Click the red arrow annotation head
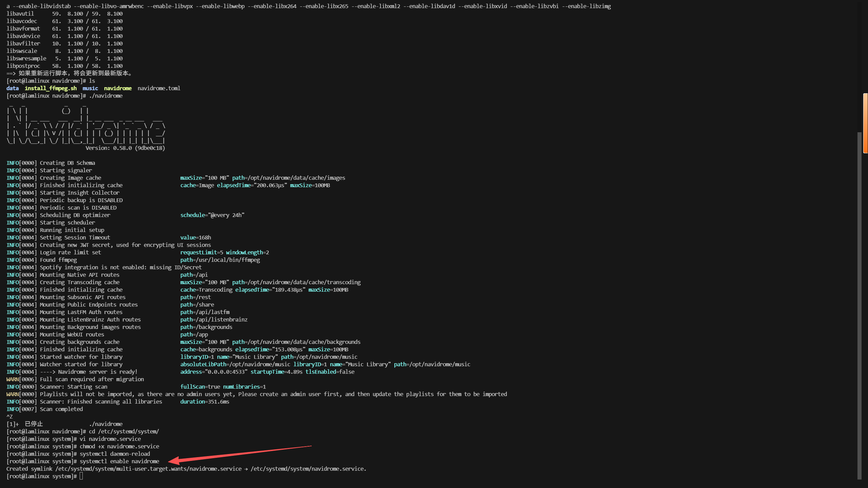The height and width of the screenshot is (488, 868). pyautogui.click(x=174, y=460)
